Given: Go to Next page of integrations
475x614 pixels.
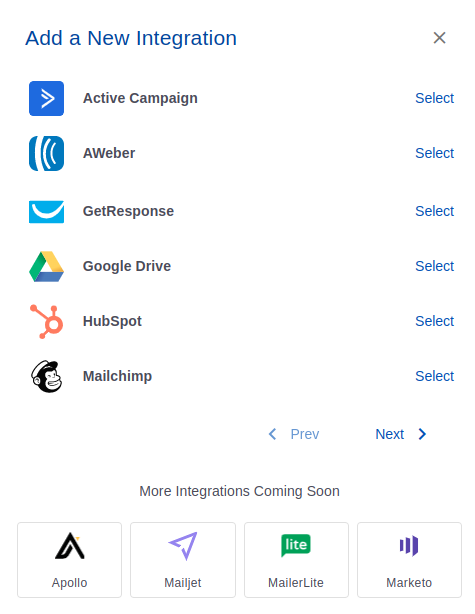Looking at the screenshot, I should point(401,434).
